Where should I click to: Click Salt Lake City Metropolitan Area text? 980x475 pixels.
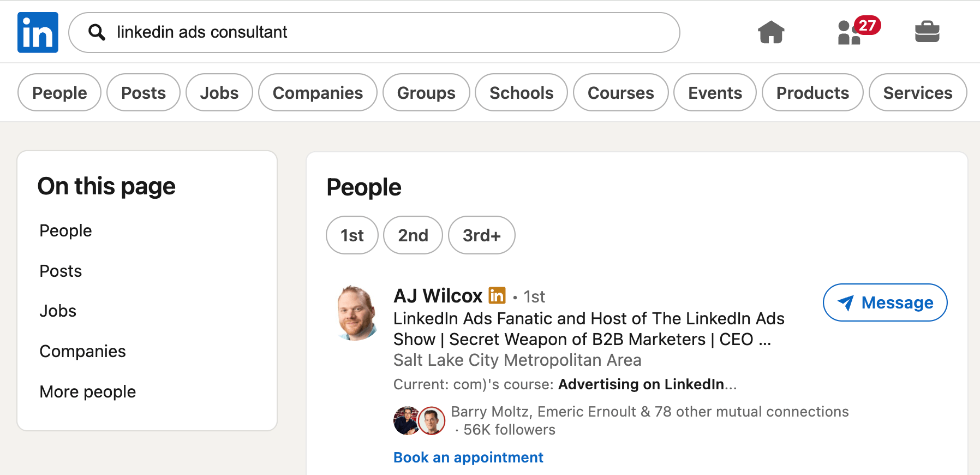pyautogui.click(x=517, y=360)
